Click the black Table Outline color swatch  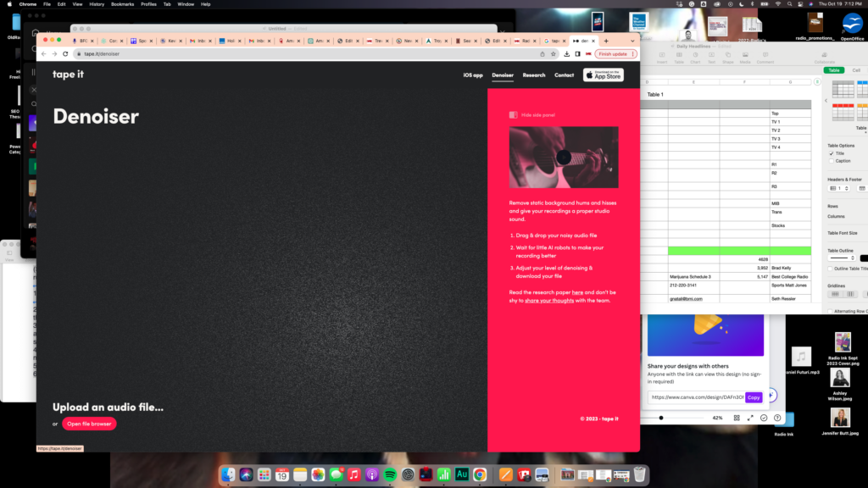[864, 258]
